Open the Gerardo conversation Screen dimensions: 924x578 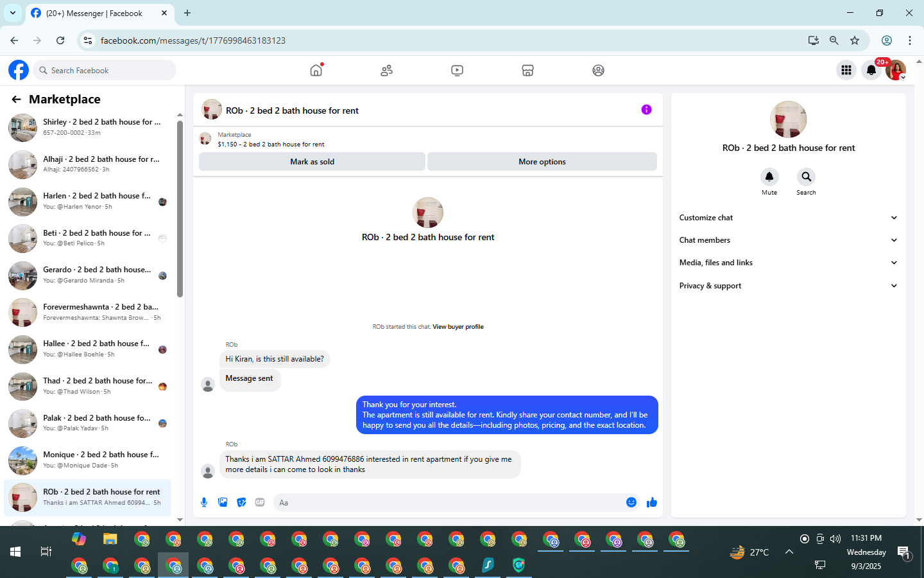tap(88, 276)
